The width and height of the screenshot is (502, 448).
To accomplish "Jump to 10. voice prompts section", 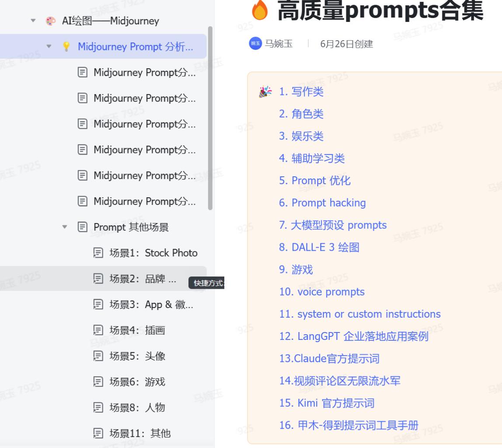I will click(322, 292).
